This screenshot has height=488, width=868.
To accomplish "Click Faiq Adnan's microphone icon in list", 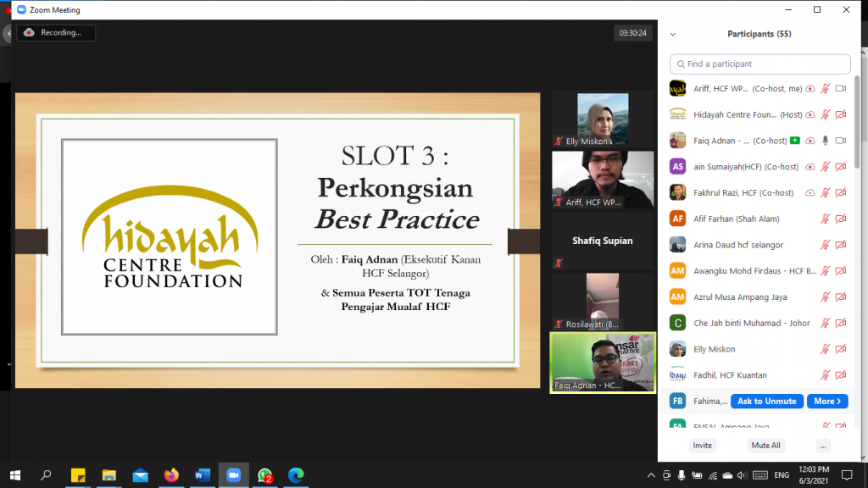I will (x=825, y=141).
